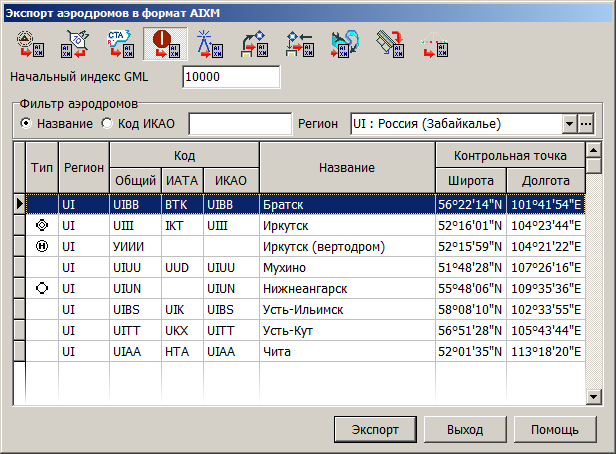Click the last toolbar icon with dotted arc

pos(433,44)
